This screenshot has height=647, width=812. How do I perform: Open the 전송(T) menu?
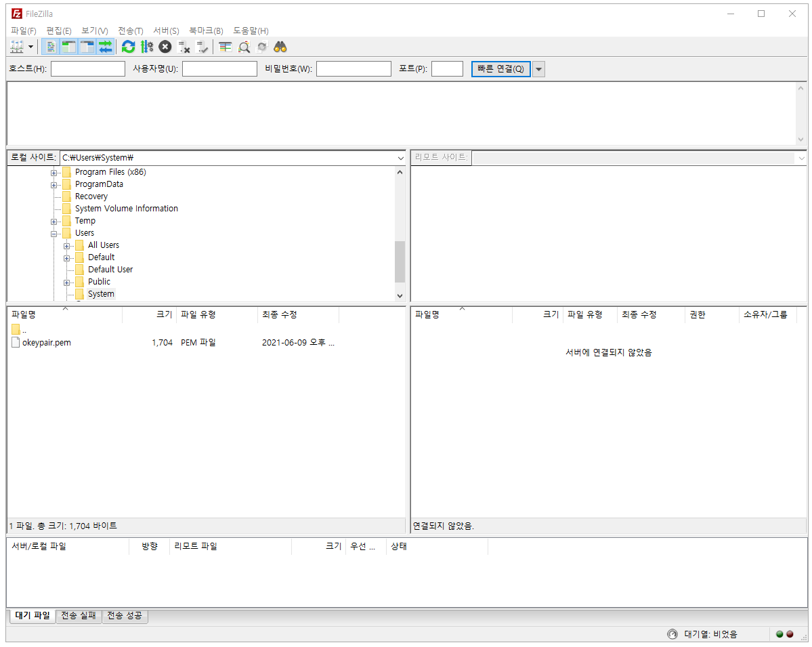point(131,30)
